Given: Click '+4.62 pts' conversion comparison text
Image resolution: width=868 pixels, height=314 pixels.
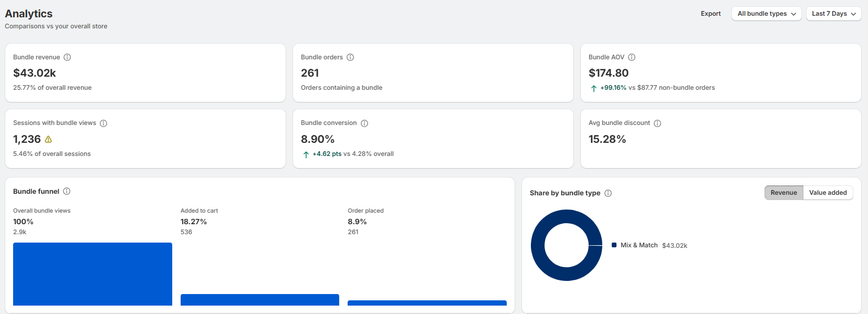Looking at the screenshot, I should click(x=327, y=154).
